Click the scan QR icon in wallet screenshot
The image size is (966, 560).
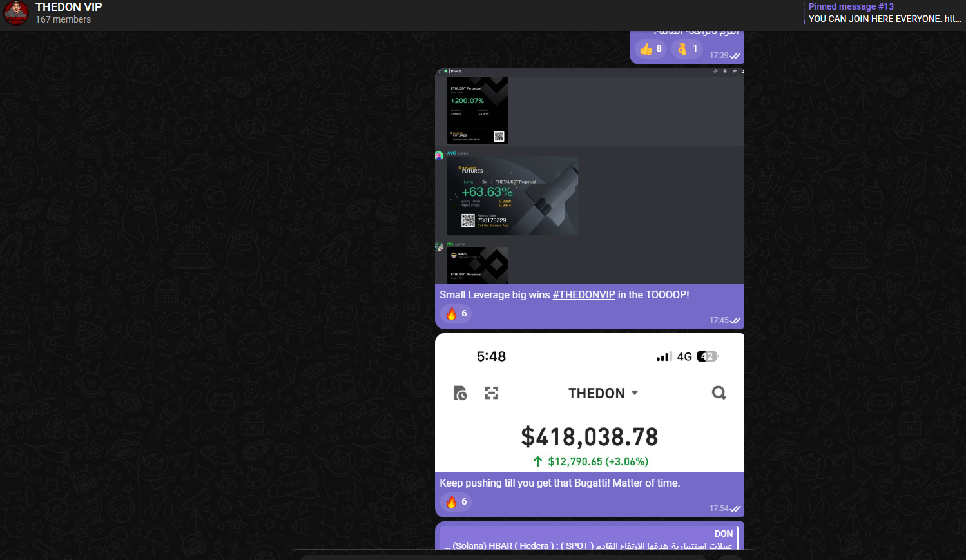pyautogui.click(x=492, y=392)
